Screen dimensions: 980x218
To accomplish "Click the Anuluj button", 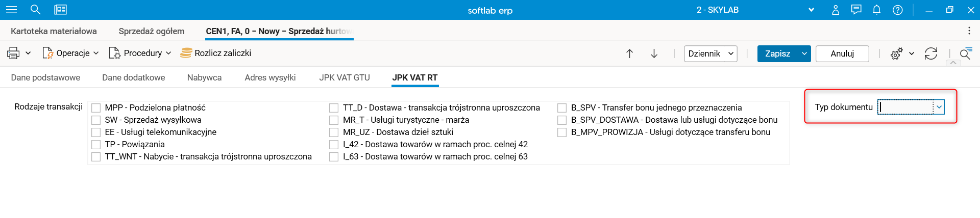I will click(842, 53).
